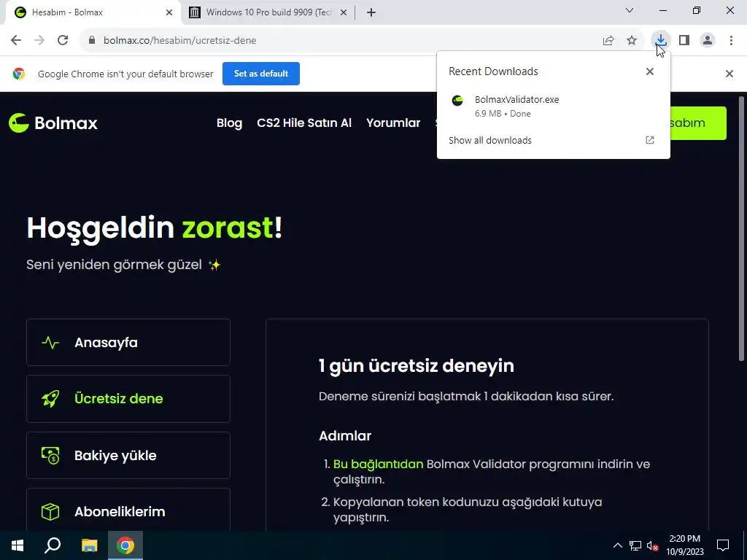The width and height of the screenshot is (747, 560).
Task: Toggle the Chrome side panel icon
Action: point(684,41)
